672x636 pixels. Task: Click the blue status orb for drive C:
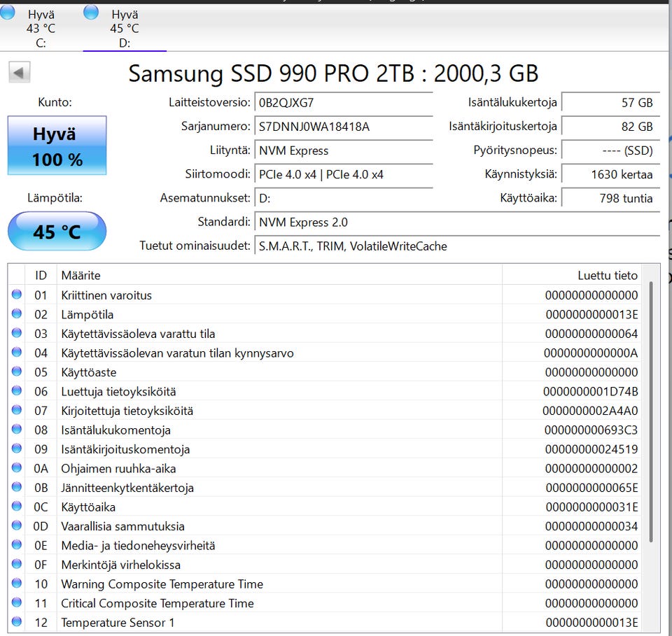(7, 12)
